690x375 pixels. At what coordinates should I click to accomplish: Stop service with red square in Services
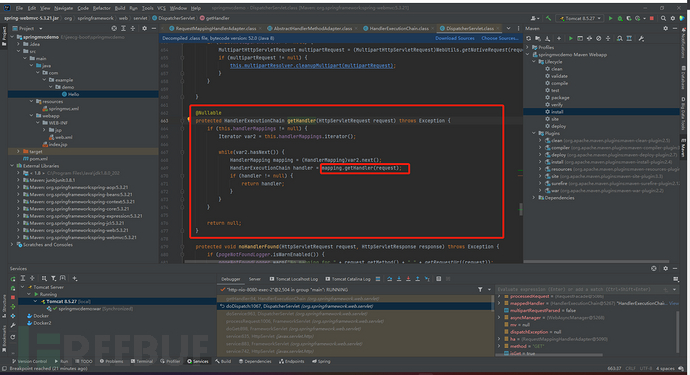[x=13, y=297]
